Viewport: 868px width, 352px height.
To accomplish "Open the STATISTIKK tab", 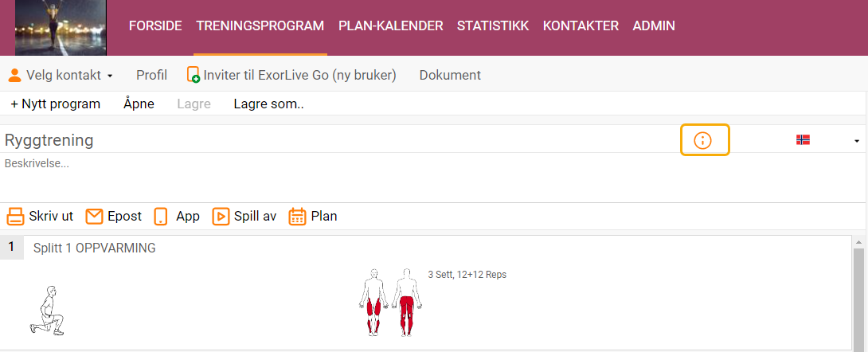I will pyautogui.click(x=493, y=26).
